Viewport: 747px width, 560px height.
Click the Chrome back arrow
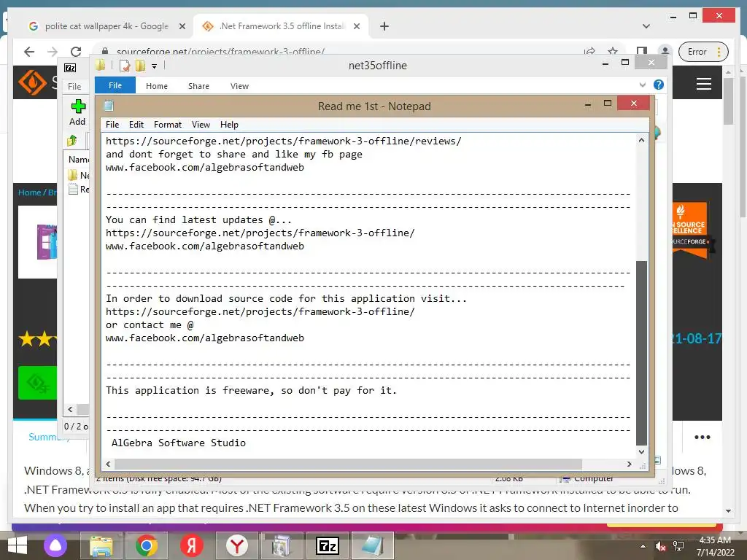coord(29,52)
